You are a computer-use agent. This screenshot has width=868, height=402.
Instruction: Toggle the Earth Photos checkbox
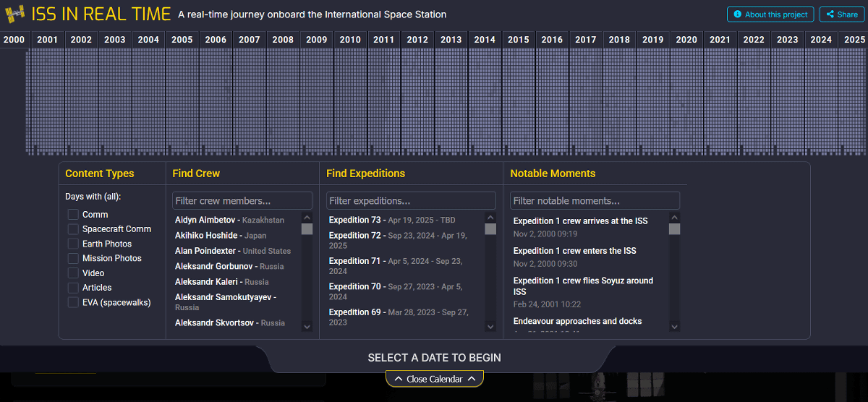[x=73, y=244]
